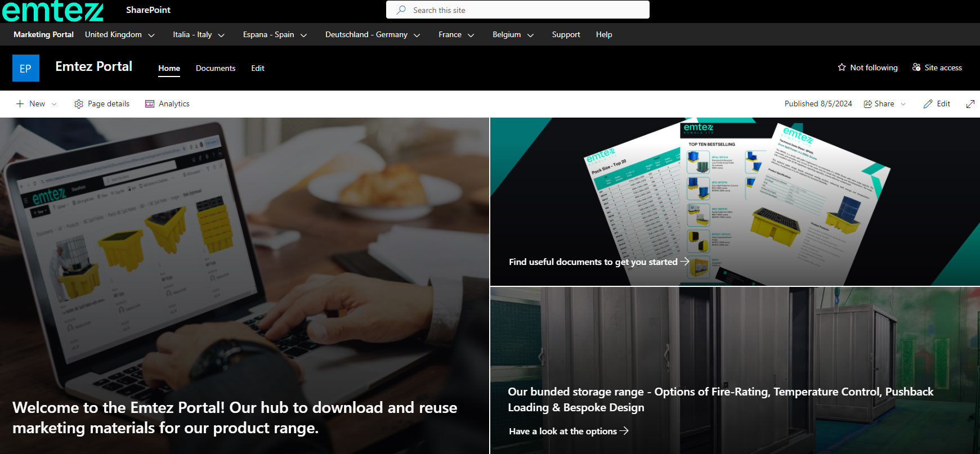Open the documents hero tile image
The height and width of the screenshot is (454, 980).
[735, 201]
